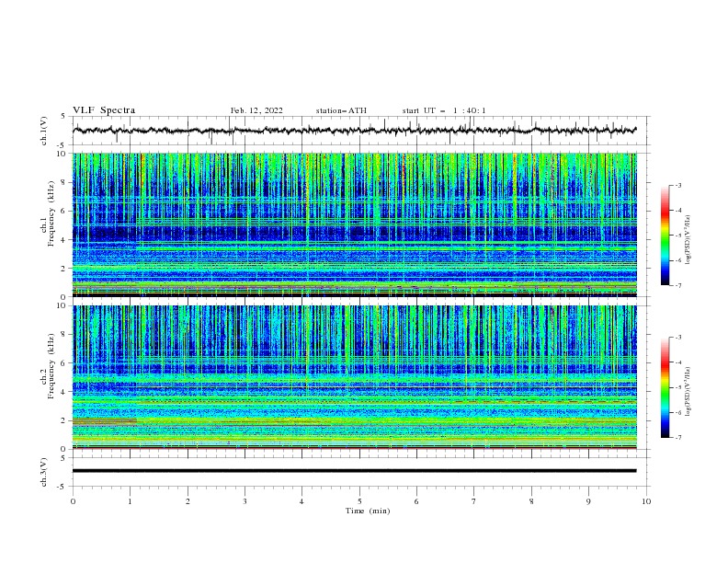
Task: Click the "9" tick on the time axis
Action: [588, 501]
